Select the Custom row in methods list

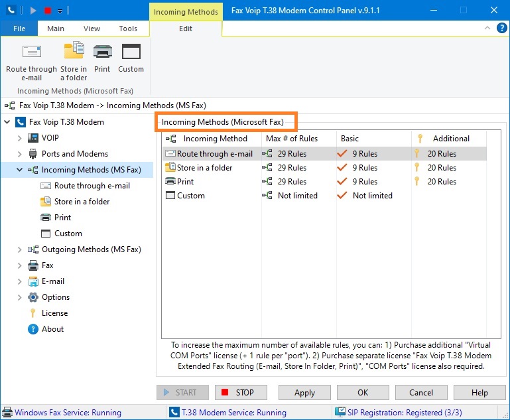point(324,196)
